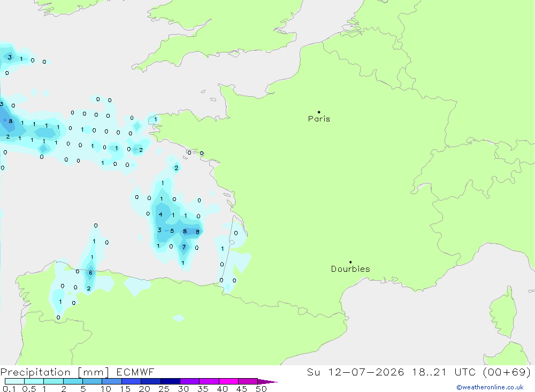Click the '50' legend scale label

click(261, 389)
